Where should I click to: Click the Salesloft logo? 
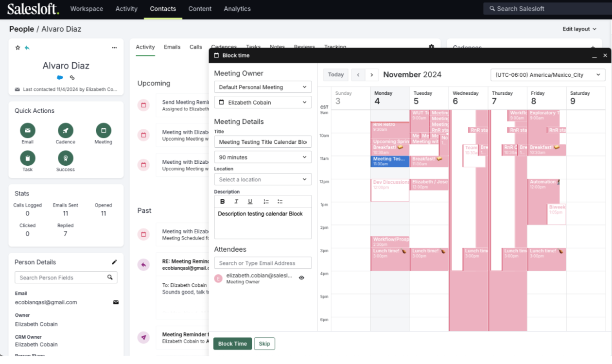tap(33, 9)
